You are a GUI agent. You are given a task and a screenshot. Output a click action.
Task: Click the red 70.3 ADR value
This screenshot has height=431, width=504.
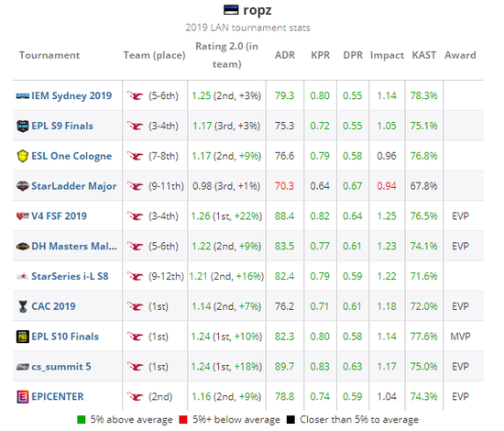(x=284, y=186)
